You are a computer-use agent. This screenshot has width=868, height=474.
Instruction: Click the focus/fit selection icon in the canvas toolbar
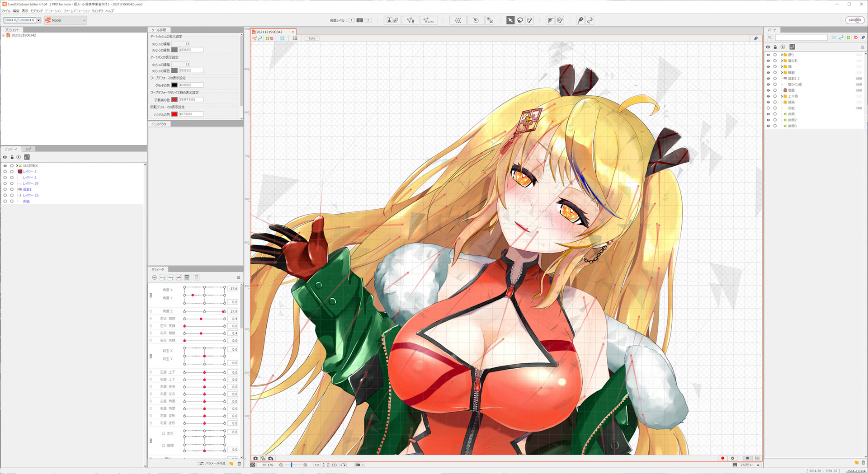point(283,38)
